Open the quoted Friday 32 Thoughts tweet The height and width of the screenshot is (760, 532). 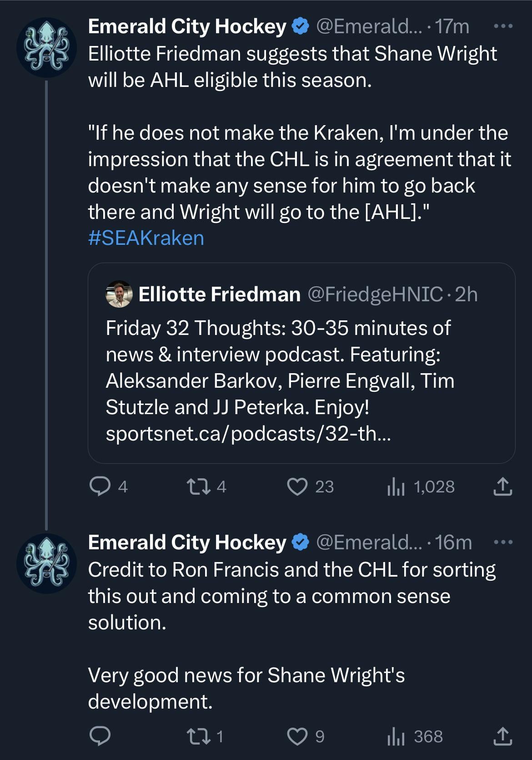300,364
